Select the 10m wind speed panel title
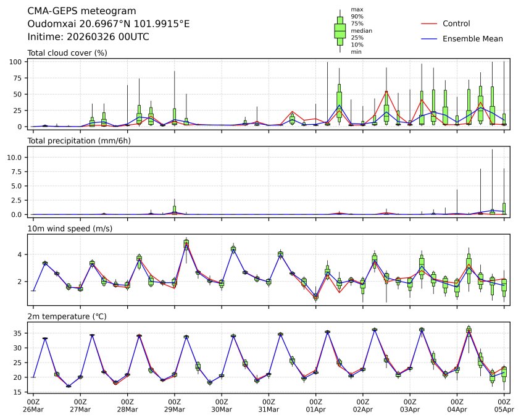The image size is (521, 420). [x=66, y=229]
